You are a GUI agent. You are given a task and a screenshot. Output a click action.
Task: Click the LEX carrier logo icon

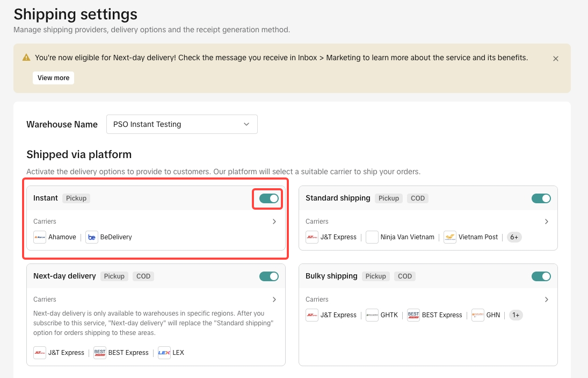coord(164,353)
